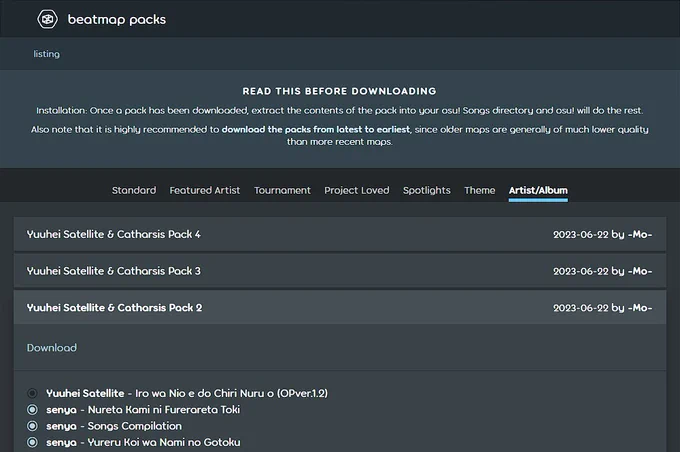This screenshot has height=452, width=680.
Task: Click 'READ THIS BEFORE DOWNLOADING' heading
Action: [340, 91]
